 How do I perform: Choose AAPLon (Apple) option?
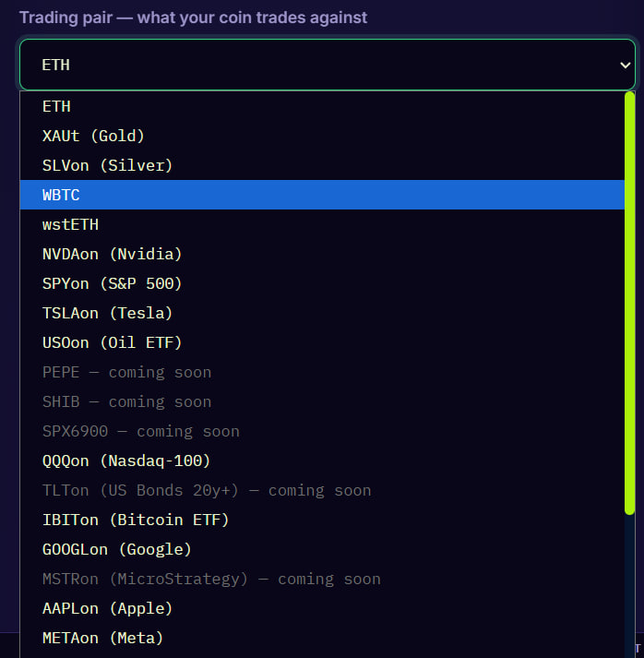pos(322,608)
